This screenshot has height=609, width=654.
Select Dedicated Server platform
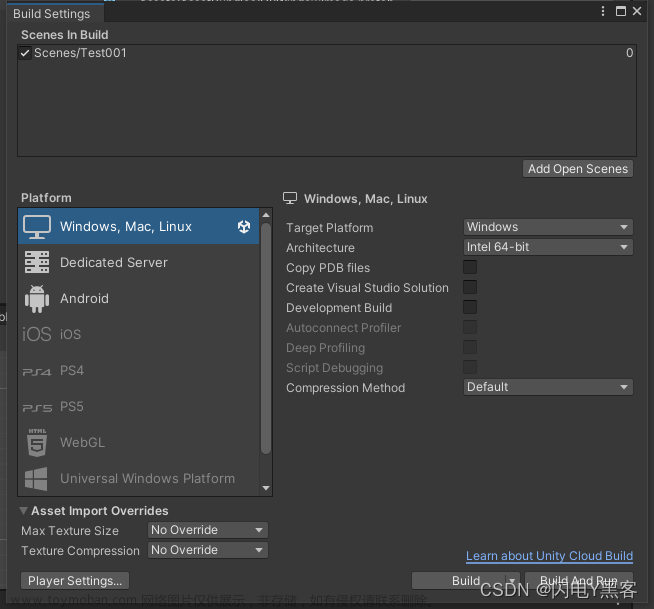(x=139, y=262)
